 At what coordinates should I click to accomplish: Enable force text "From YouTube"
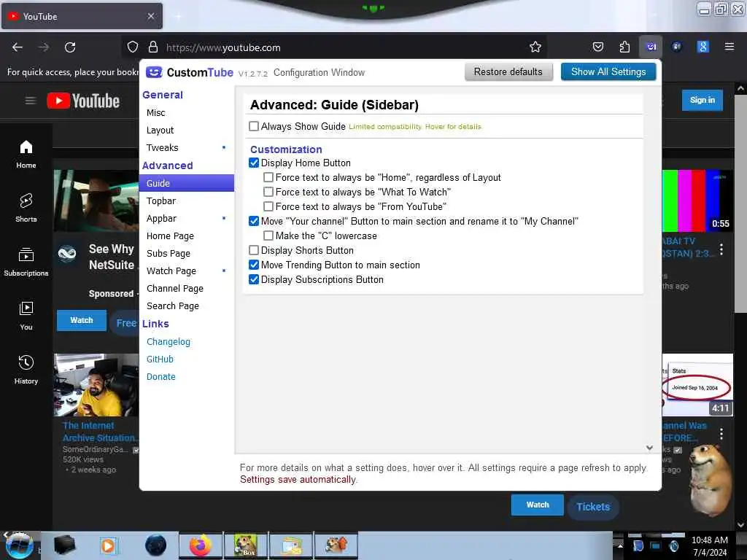coord(268,206)
